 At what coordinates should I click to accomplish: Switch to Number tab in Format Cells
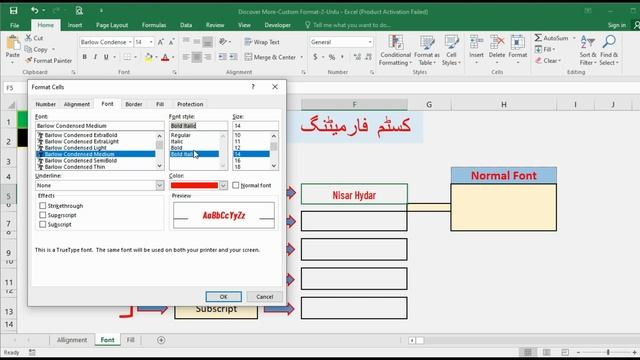point(45,104)
